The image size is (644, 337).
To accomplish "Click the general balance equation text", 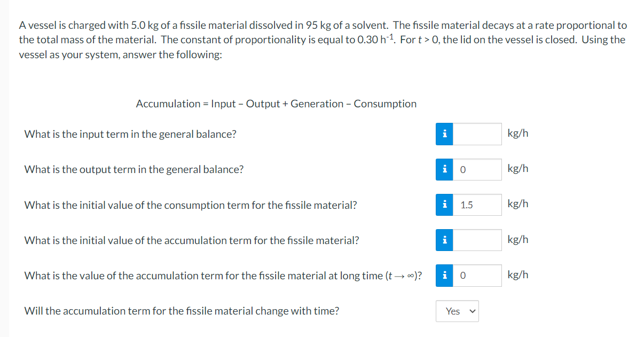I will point(276,104).
